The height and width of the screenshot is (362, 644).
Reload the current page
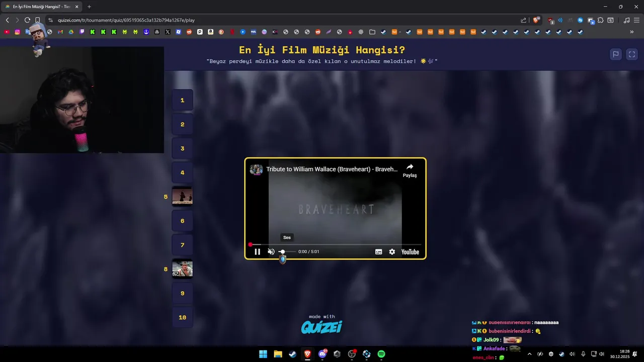[27, 20]
